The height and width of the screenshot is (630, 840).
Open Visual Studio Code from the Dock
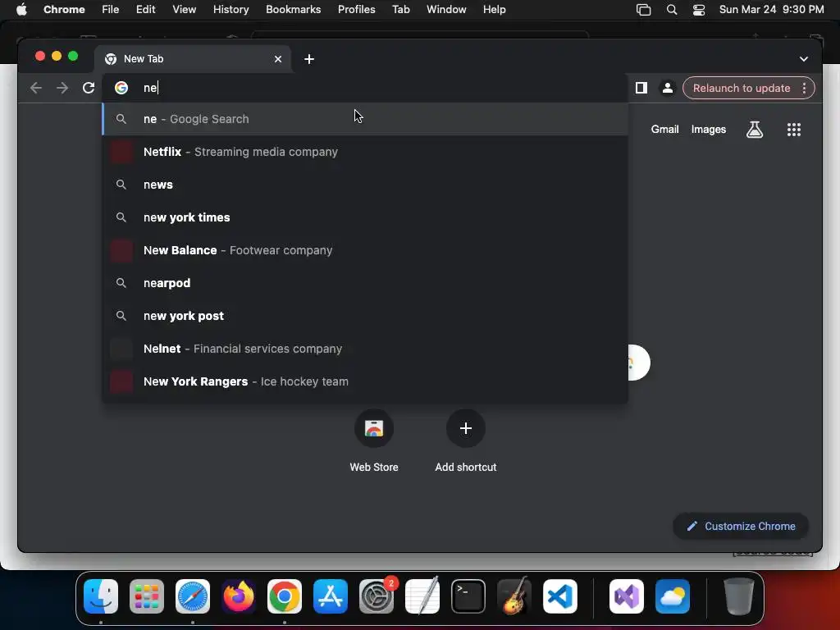(x=560, y=596)
